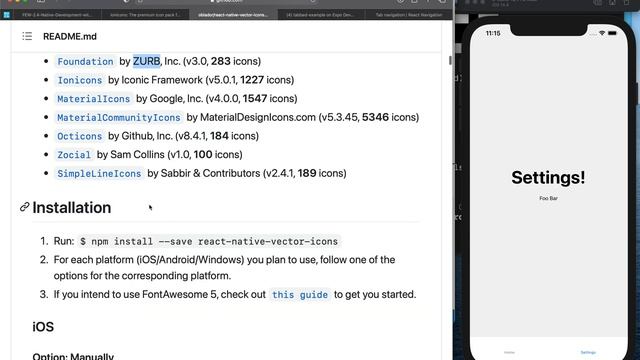The height and width of the screenshot is (360, 640).
Task: Click the npm install command code text
Action: tap(209, 242)
